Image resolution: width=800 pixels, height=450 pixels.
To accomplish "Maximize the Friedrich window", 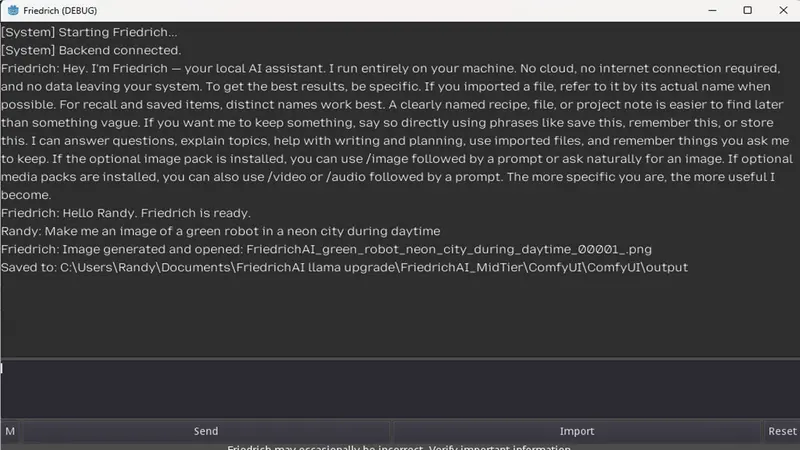I will 747,10.
